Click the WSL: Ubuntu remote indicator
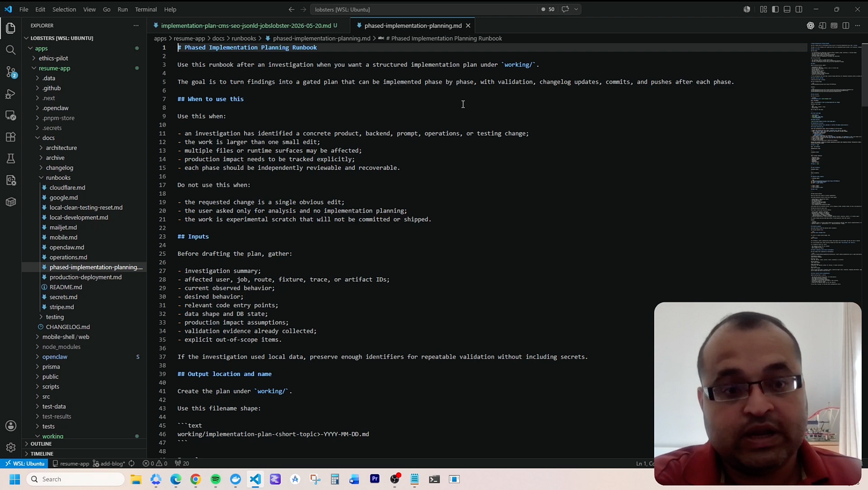Screen dimensions: 868x490 [24, 463]
